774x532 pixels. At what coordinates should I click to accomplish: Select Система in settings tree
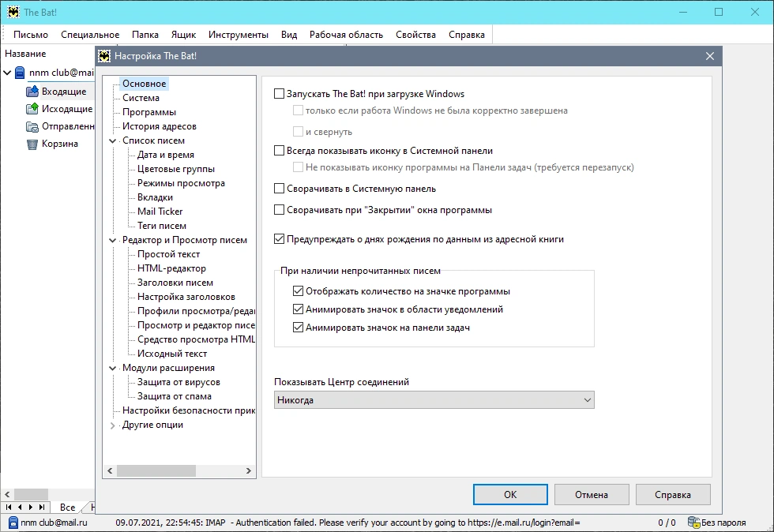click(x=141, y=98)
